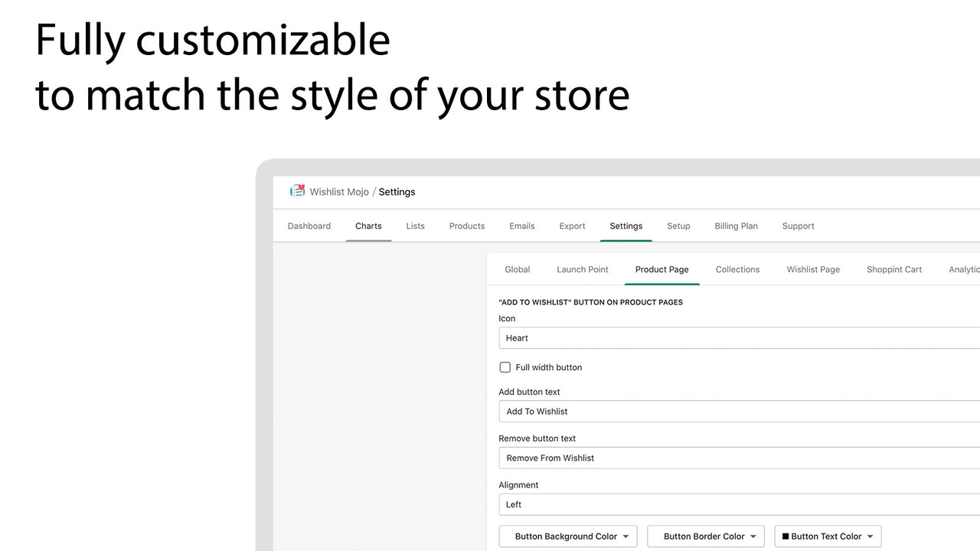Open the Button Border Color picker

click(706, 536)
